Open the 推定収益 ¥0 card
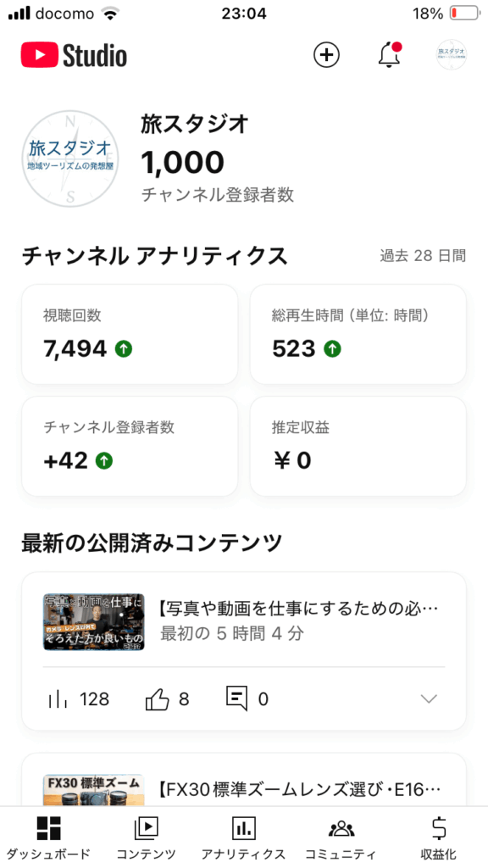The image size is (488, 868). click(x=358, y=446)
